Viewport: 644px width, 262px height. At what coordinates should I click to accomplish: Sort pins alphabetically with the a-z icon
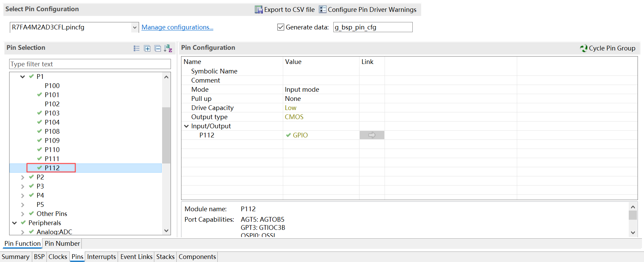click(x=168, y=48)
